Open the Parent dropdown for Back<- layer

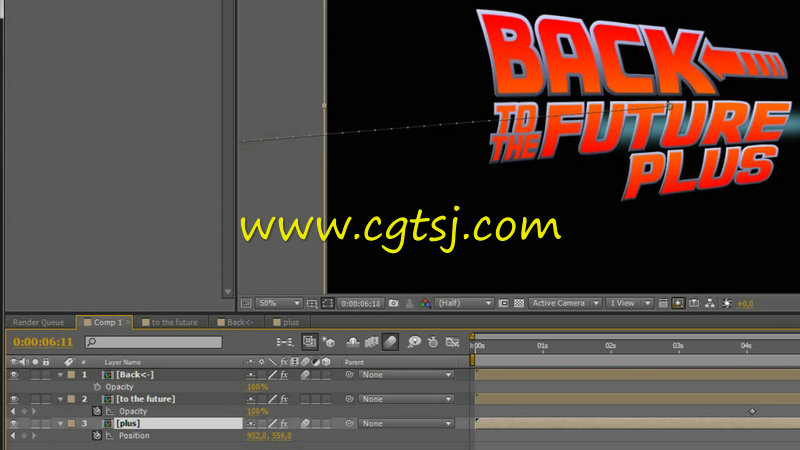[406, 374]
